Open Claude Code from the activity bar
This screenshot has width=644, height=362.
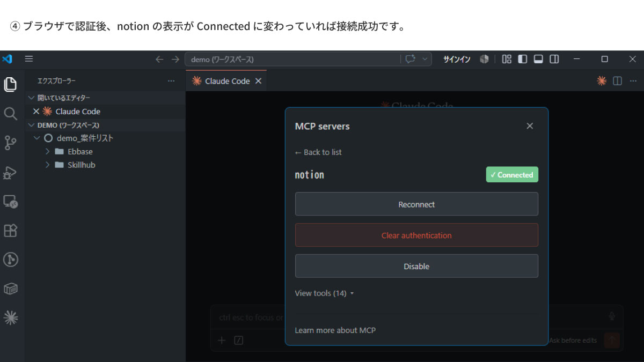pyautogui.click(x=11, y=318)
